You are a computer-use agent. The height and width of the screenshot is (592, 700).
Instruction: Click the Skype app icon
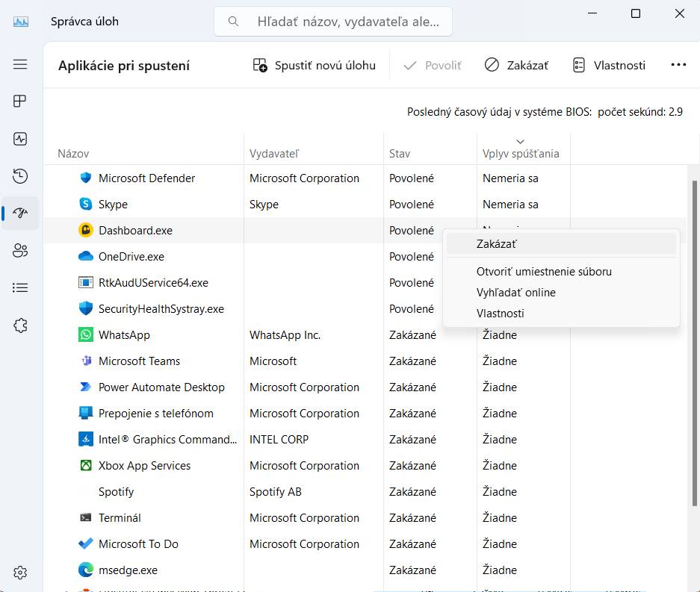(86, 204)
